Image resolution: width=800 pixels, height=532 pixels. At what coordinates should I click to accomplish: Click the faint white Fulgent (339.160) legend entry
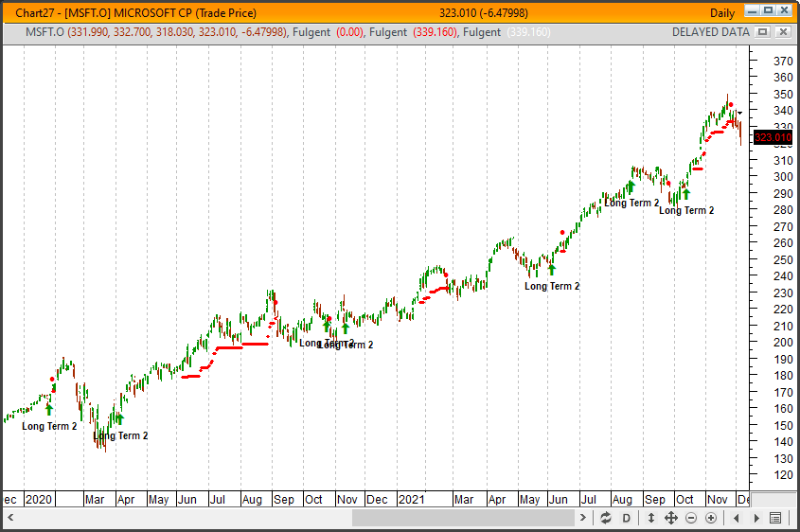coord(507,32)
